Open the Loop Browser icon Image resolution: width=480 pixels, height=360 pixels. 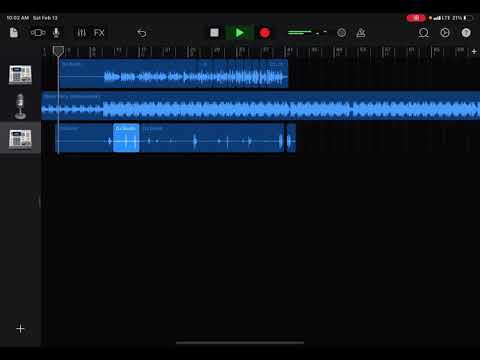pyautogui.click(x=423, y=33)
